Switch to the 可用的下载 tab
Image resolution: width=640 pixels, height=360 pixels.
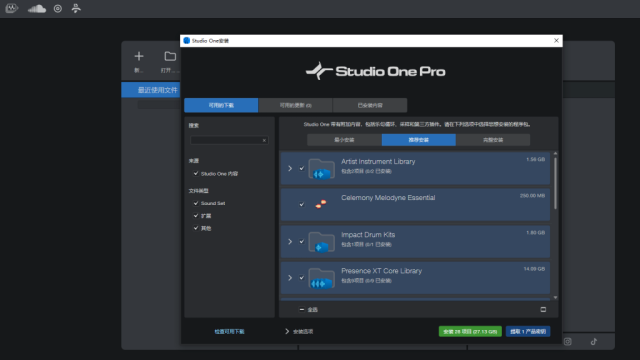221,105
